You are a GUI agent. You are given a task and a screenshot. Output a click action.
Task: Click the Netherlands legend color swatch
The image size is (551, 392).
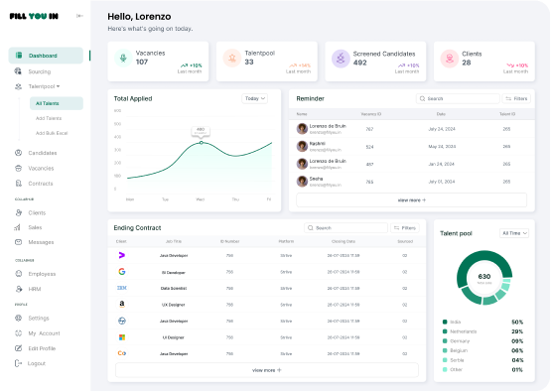445,331
